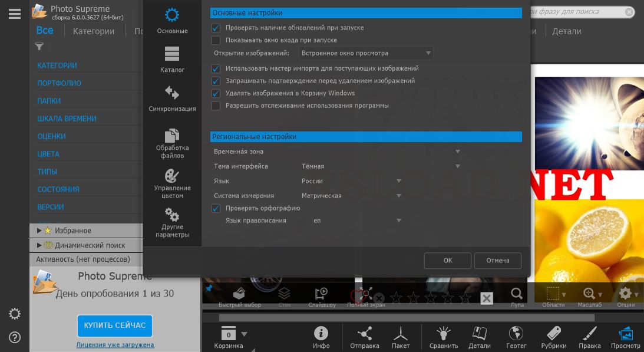Start the Слайдшоу
Viewport: 644px width, 352px height.
tap(322, 297)
